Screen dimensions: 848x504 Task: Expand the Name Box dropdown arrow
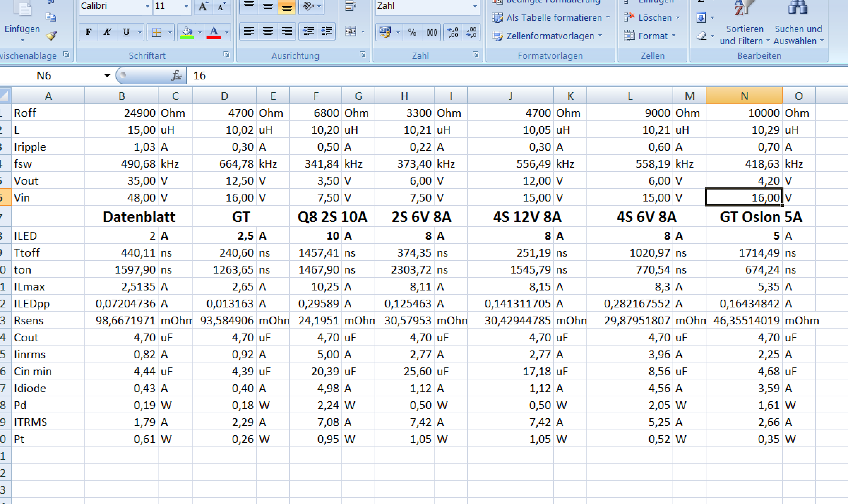tap(107, 76)
